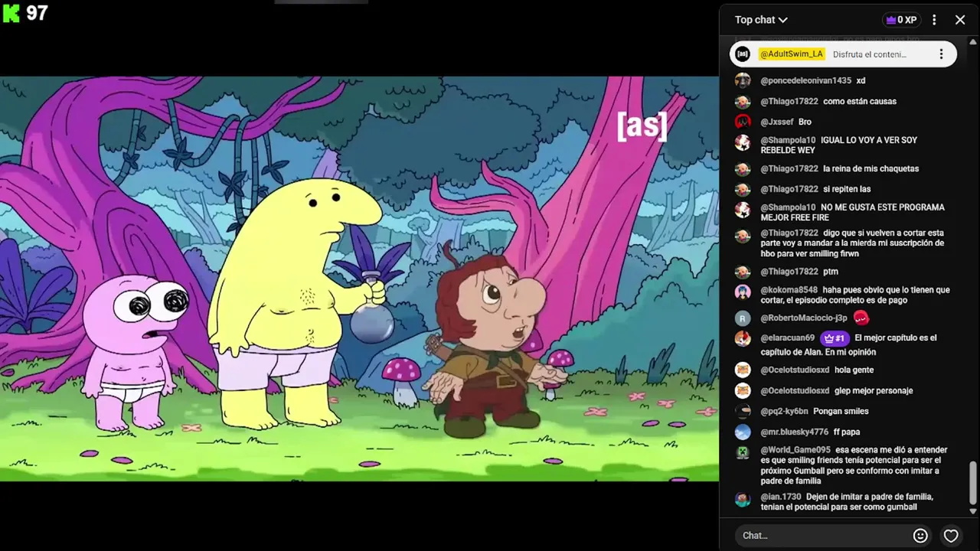Click username @World_Game095

click(795, 450)
